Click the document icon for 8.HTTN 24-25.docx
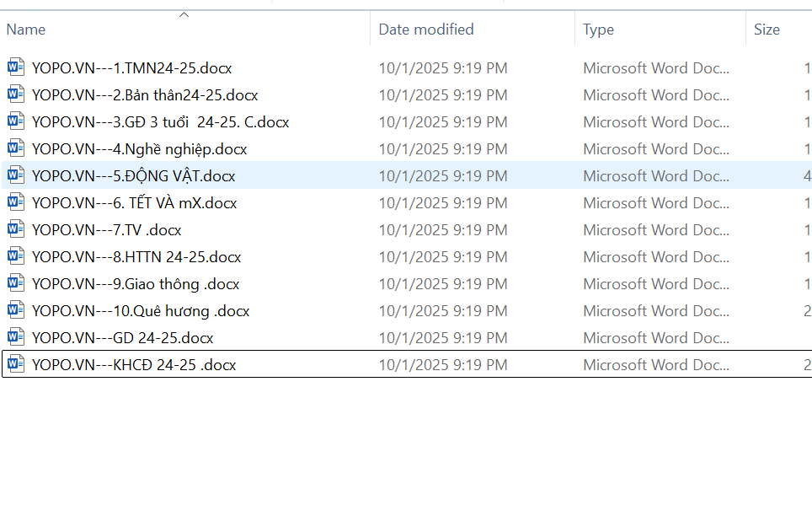Screen dimensions: 812x516 coord(16,256)
